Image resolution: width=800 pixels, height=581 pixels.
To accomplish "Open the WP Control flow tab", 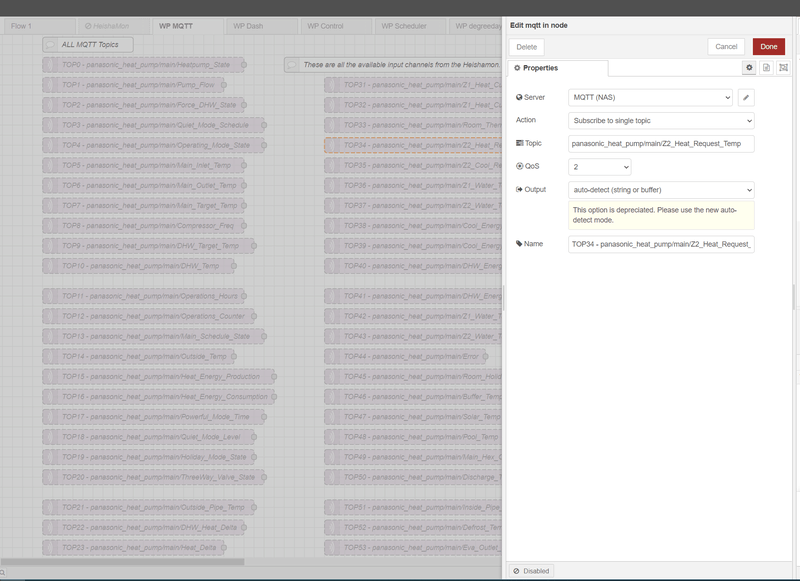I will point(325,26).
